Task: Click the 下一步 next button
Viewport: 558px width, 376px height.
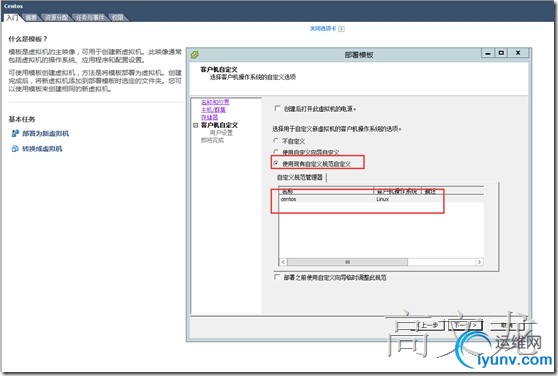Action: pyautogui.click(x=465, y=325)
